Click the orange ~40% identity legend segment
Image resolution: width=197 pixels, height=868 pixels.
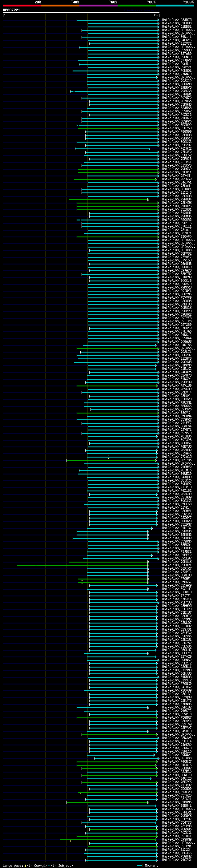pos(60,6)
